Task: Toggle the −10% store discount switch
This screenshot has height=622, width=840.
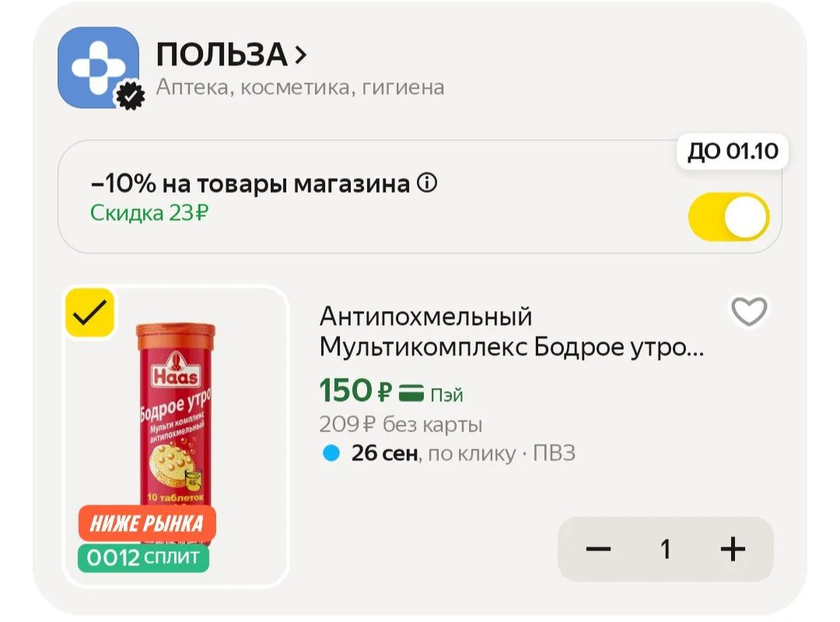Action: click(729, 217)
